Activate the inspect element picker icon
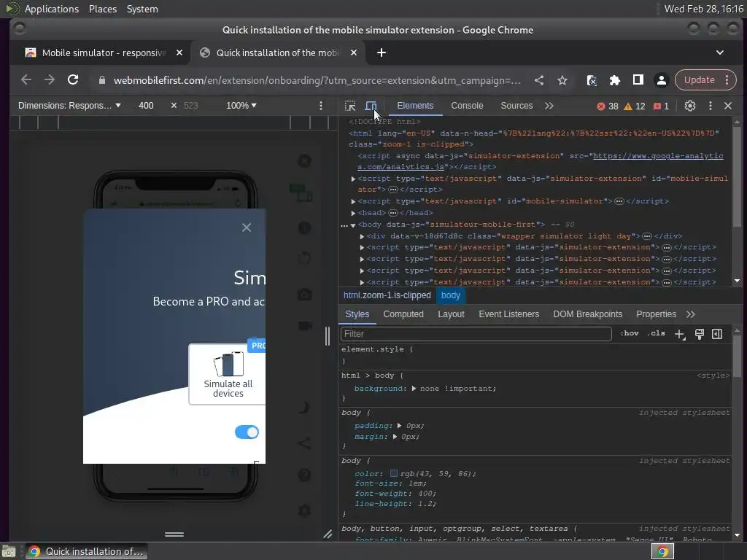This screenshot has height=560, width=747. [x=350, y=106]
